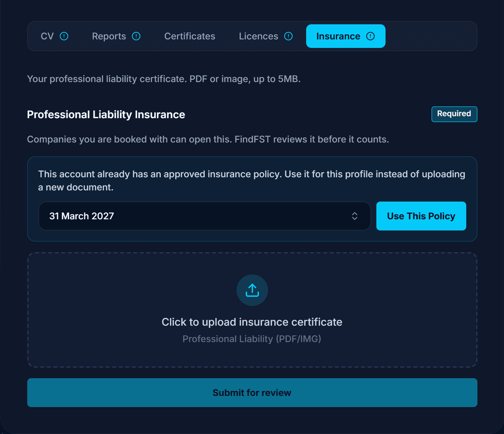Click 'Click to upload insurance certificate' text
The height and width of the screenshot is (434, 504).
252,322
